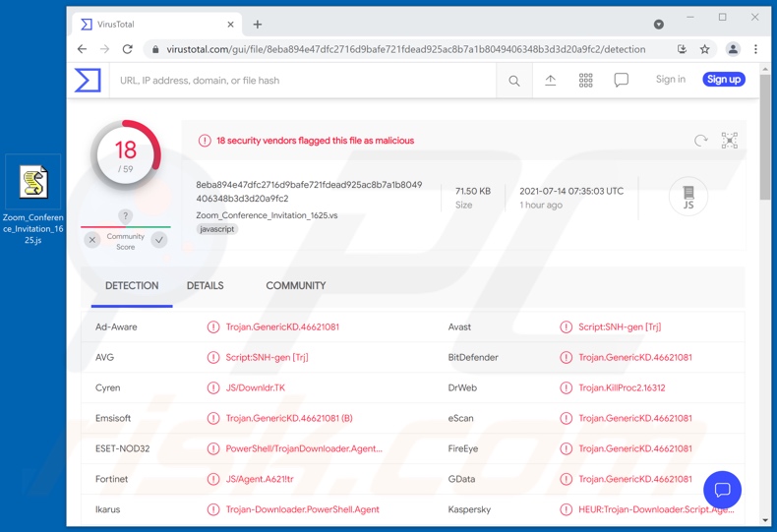Click the file name Zoom_Conference_Invitation_1625.vs
777x532 pixels.
pyautogui.click(x=267, y=215)
